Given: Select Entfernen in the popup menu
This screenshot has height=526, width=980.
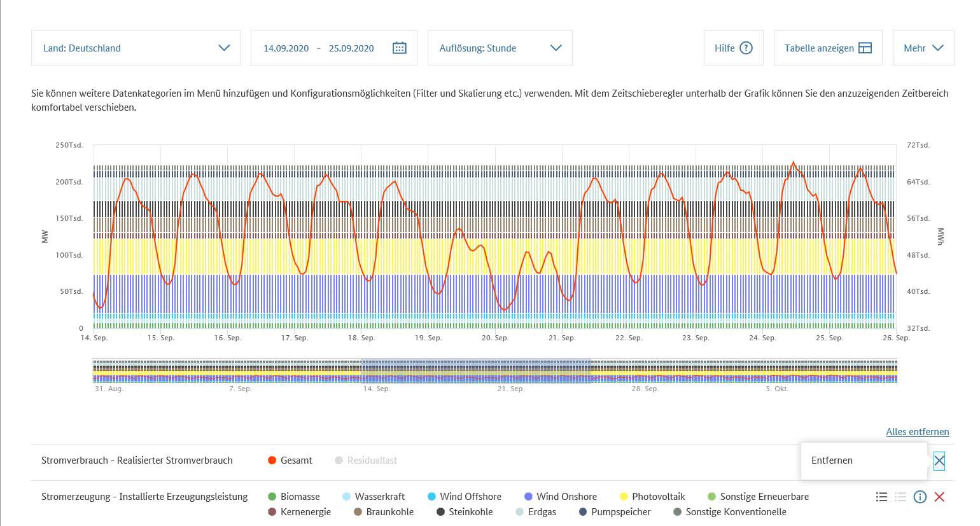Looking at the screenshot, I should [832, 460].
